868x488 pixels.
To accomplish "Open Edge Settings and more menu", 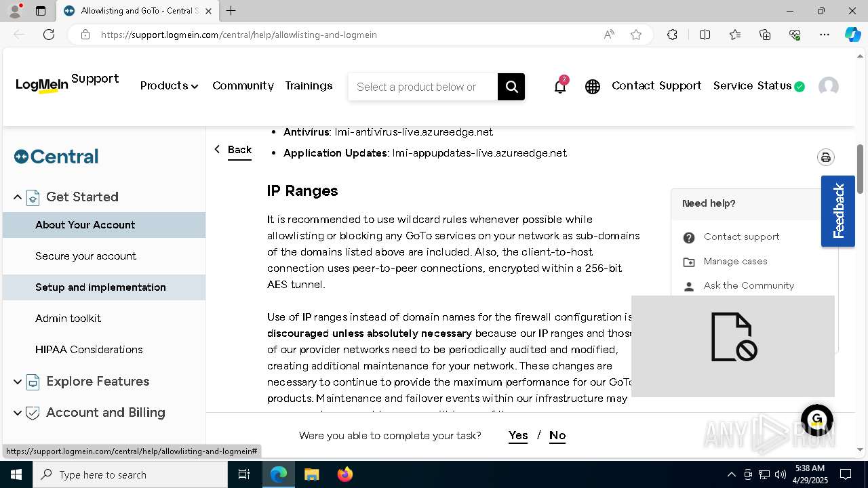I will pyautogui.click(x=825, y=35).
